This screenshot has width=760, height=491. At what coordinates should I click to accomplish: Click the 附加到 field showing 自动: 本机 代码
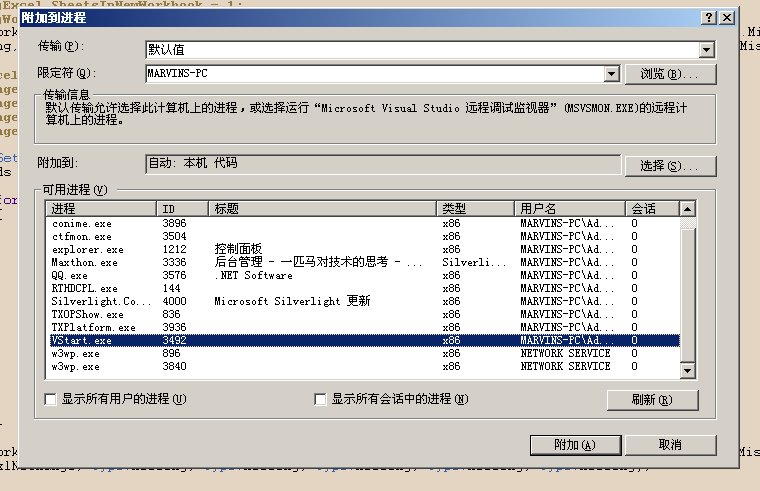[383, 164]
